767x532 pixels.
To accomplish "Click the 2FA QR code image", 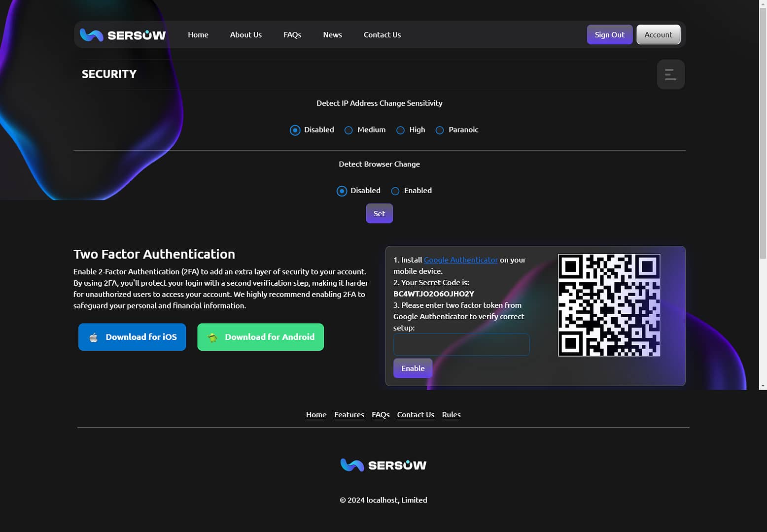I will [609, 305].
